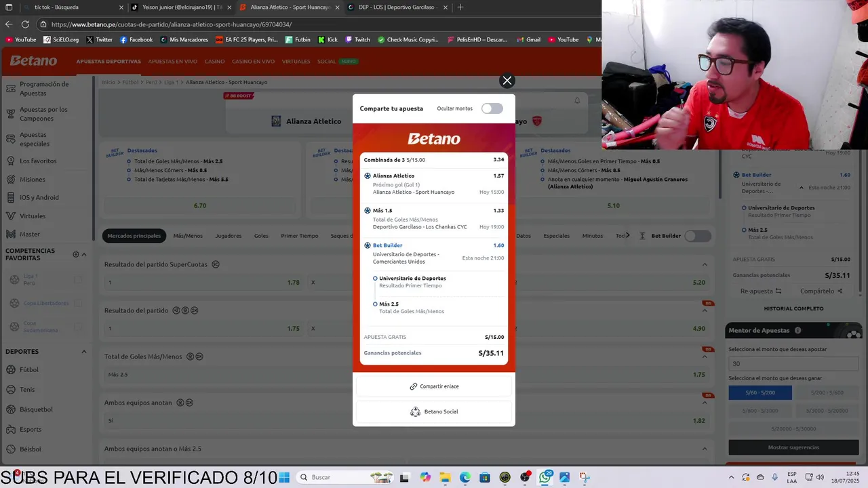
Task: Open Apuestas Deportivas menu tab
Action: pos(108,62)
